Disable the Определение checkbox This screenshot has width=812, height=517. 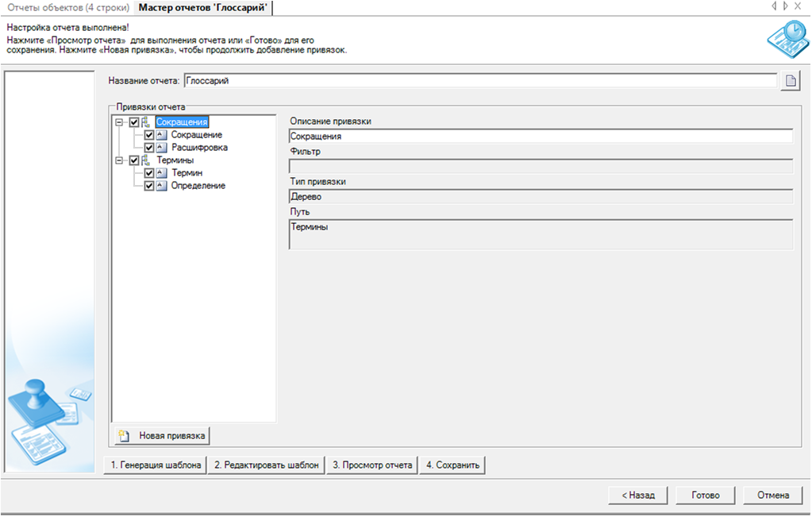pyautogui.click(x=149, y=186)
